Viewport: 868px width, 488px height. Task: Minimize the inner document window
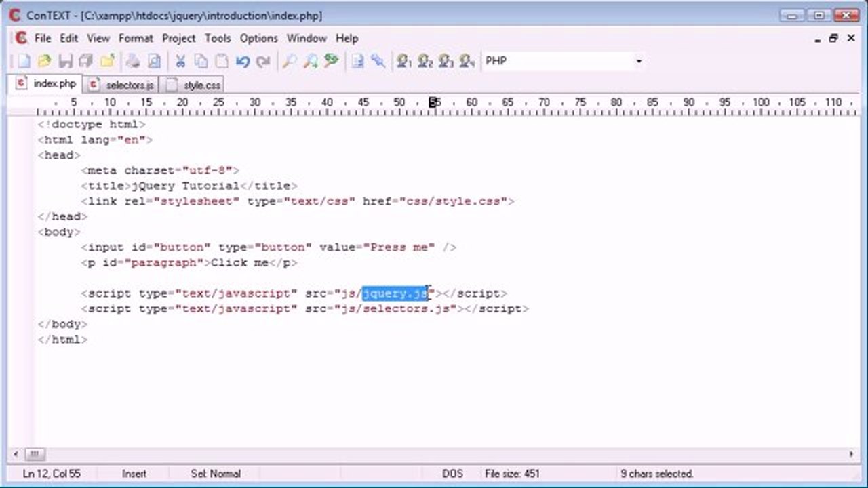(818, 39)
